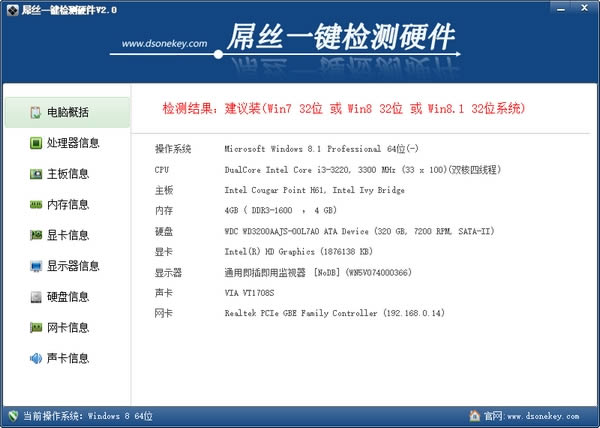Select the Realtek PCIe GBE Family Controller value
This screenshot has width=600, height=428.
[x=334, y=313]
